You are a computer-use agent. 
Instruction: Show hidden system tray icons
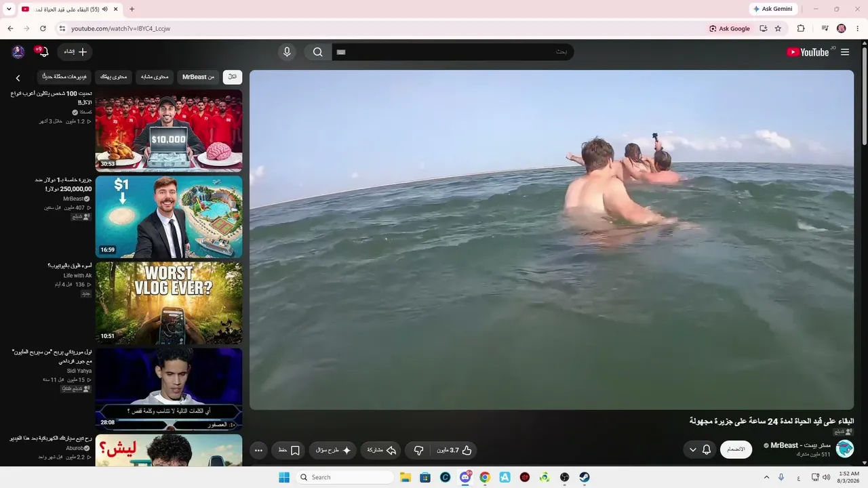coord(767,477)
